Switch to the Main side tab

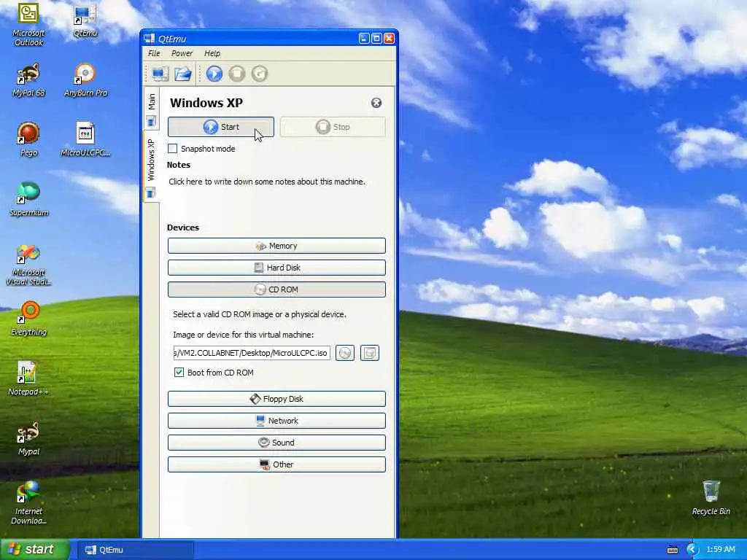(152, 109)
